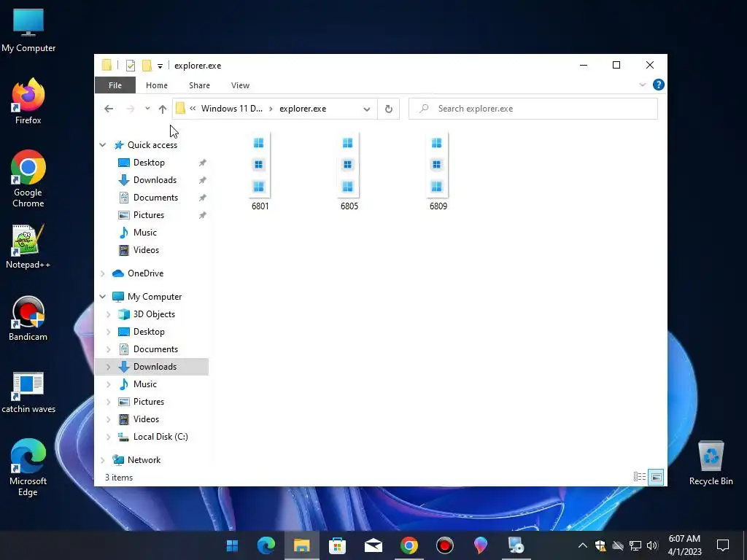
Task: Open the Start menu on taskbar
Action: click(232, 545)
